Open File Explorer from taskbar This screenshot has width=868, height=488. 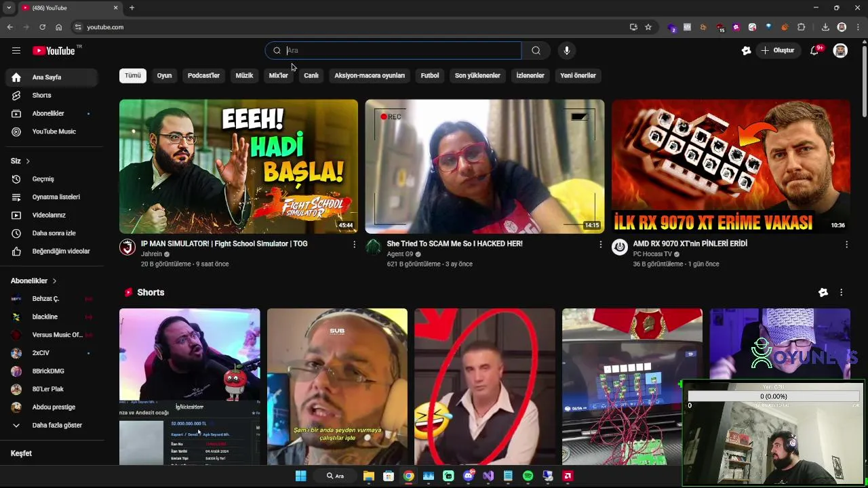(368, 476)
